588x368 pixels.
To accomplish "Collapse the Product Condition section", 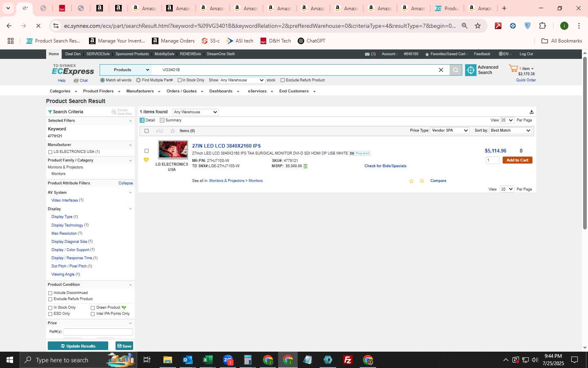I will click(130, 285).
